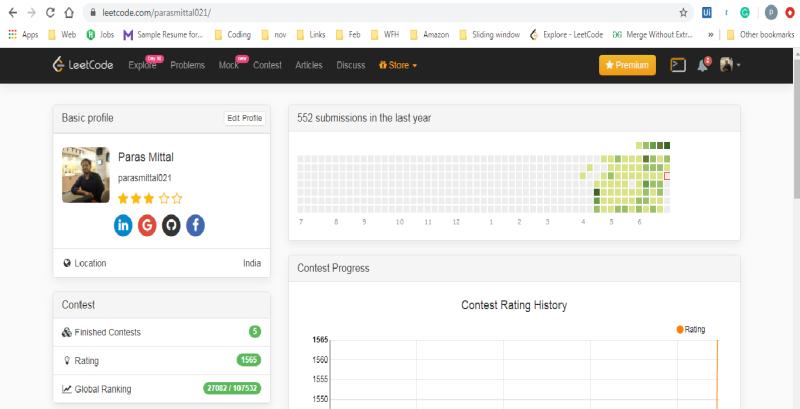800x409 pixels.
Task: Click the Ui browser extension icon
Action: tap(707, 13)
